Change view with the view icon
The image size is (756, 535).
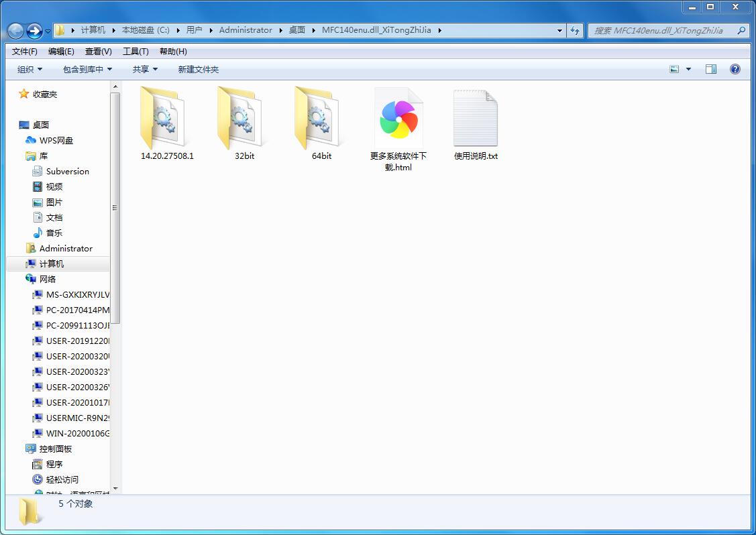pos(675,70)
